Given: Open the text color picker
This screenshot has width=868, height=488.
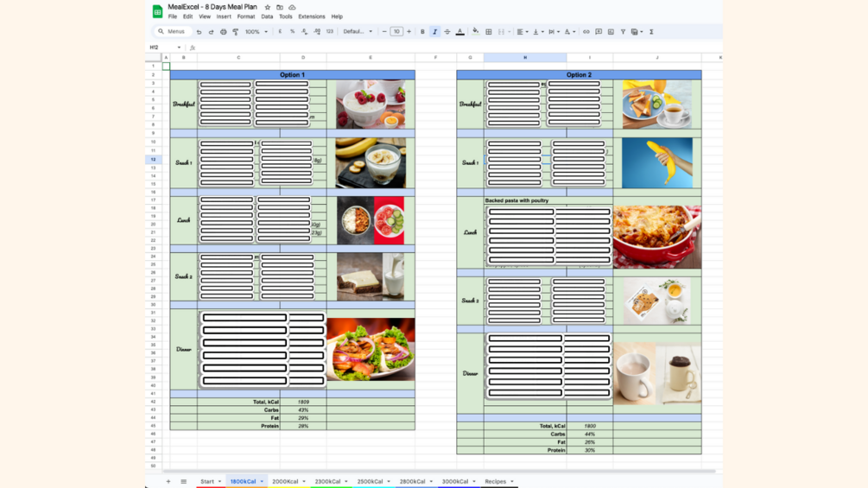Looking at the screenshot, I should pyautogui.click(x=460, y=32).
